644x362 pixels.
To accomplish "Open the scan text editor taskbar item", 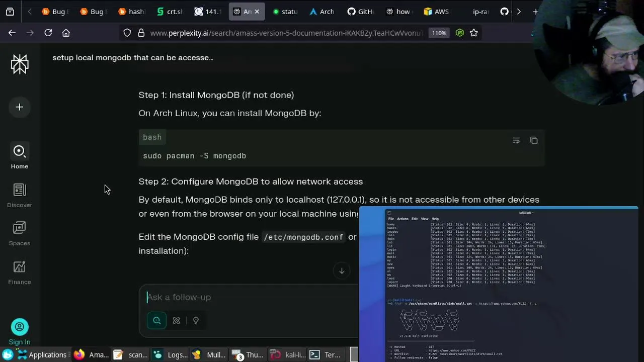I will 130,355.
